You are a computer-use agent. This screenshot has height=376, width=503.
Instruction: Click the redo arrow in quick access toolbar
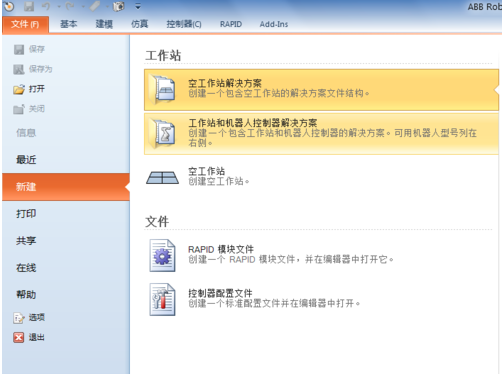click(70, 6)
